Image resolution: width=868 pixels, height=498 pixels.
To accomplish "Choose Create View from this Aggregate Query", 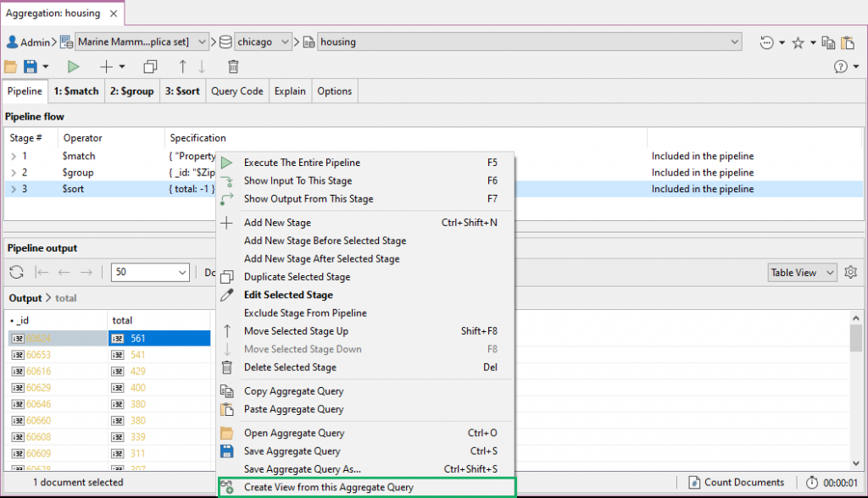I will pyautogui.click(x=367, y=488).
